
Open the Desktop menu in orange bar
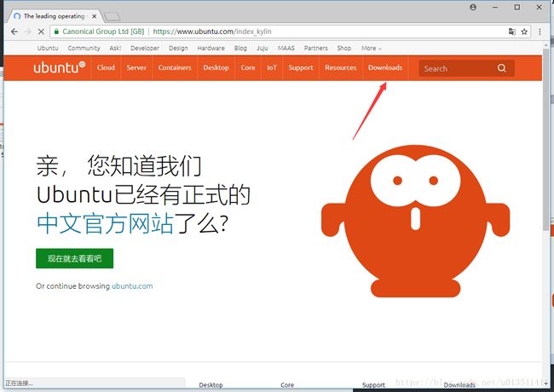(216, 67)
